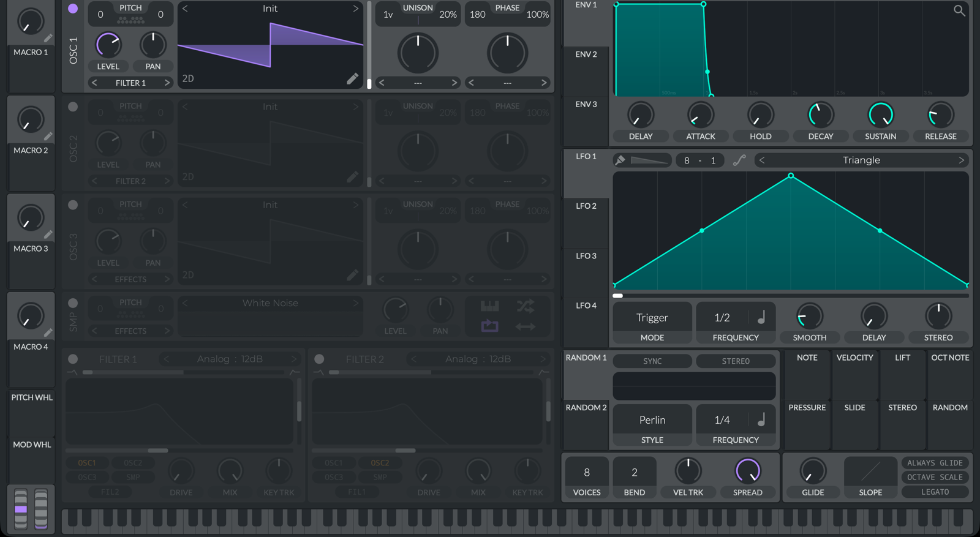The height and width of the screenshot is (537, 980).
Task: Click the envelope SUSTAIN knob
Action: pos(881,115)
